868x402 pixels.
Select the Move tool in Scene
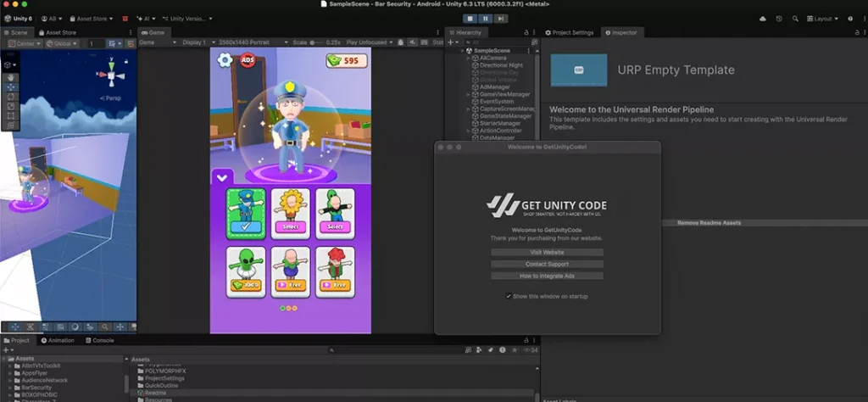10,87
